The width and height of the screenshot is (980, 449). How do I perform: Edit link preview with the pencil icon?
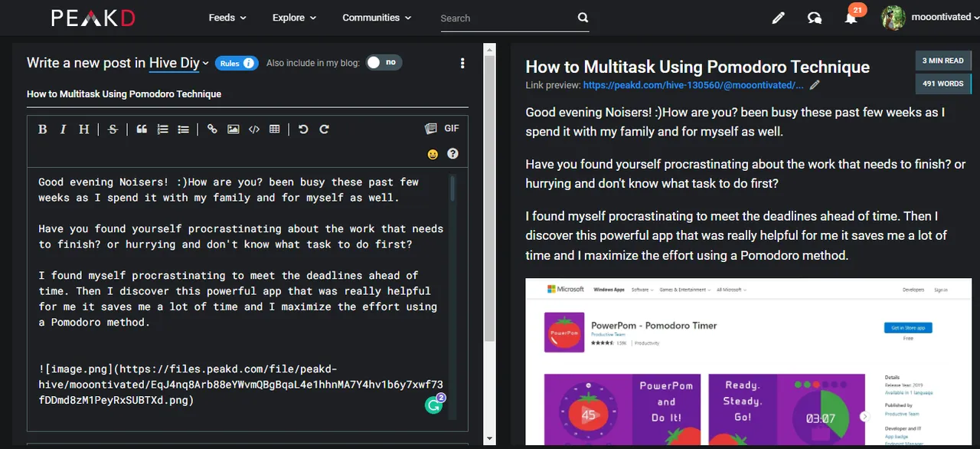tap(815, 85)
